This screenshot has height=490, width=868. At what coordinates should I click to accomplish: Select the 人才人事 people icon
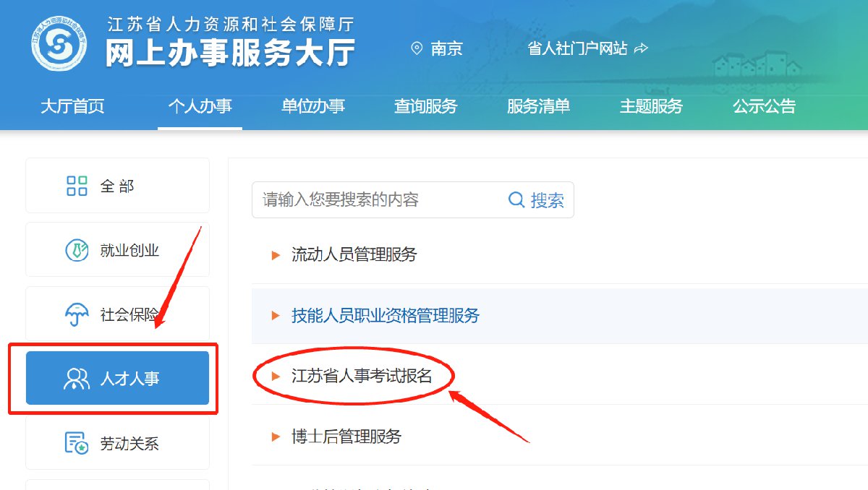pyautogui.click(x=77, y=379)
